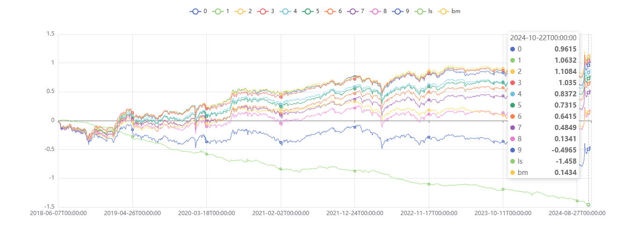This screenshot has width=644, height=231.
Task: Toggle visibility of series 7 in legend
Action: [352, 11]
